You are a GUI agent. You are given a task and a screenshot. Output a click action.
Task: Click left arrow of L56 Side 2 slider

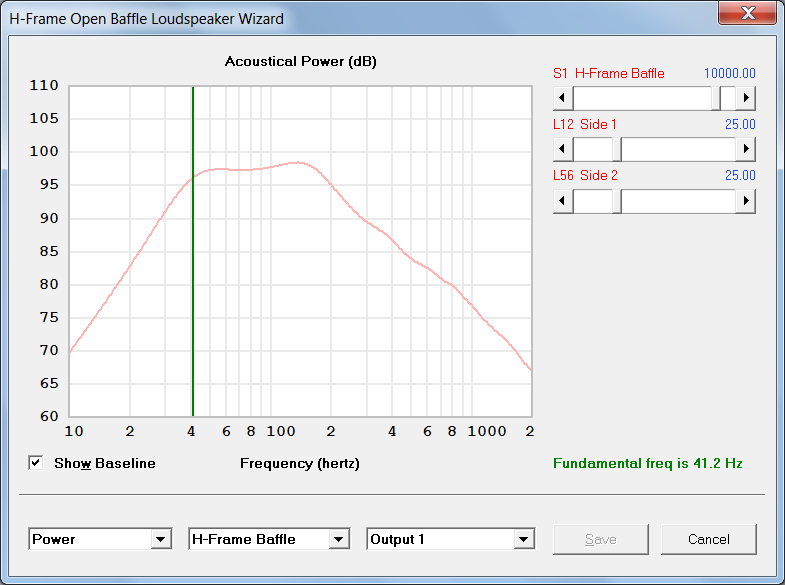pos(563,201)
